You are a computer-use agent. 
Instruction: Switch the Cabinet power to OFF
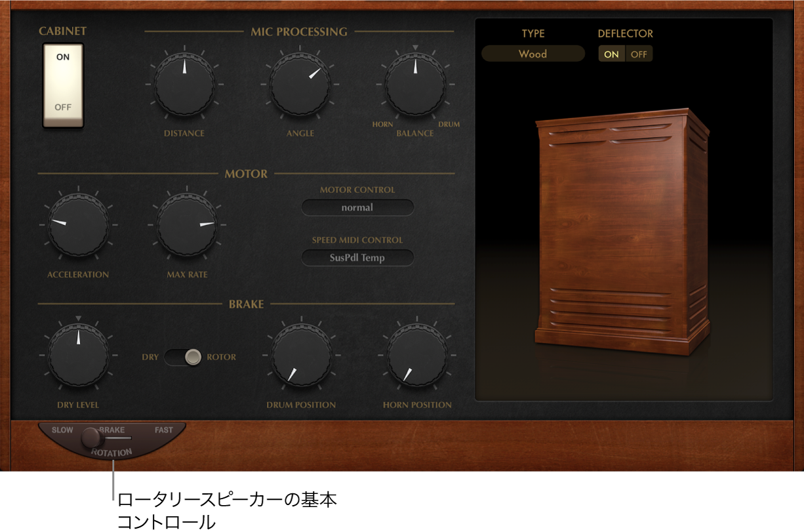click(63, 105)
